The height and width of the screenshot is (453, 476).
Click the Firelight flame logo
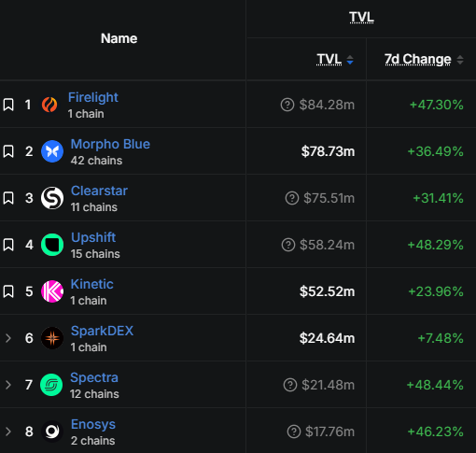pyautogui.click(x=49, y=105)
